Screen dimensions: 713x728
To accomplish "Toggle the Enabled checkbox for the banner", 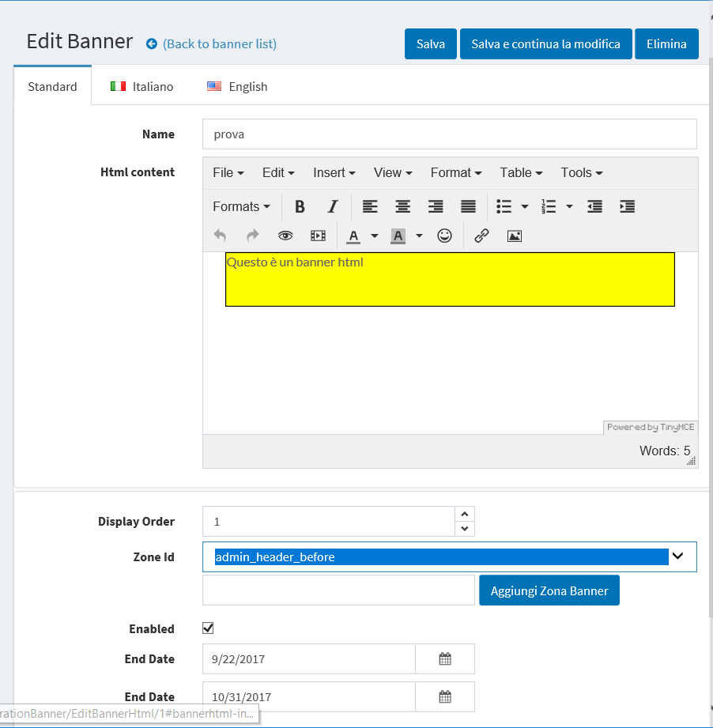I will click(x=208, y=628).
